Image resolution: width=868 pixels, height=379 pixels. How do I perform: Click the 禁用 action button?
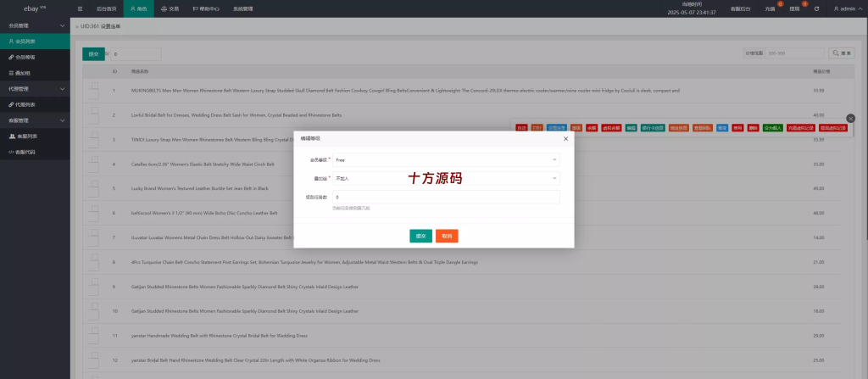[737, 127]
